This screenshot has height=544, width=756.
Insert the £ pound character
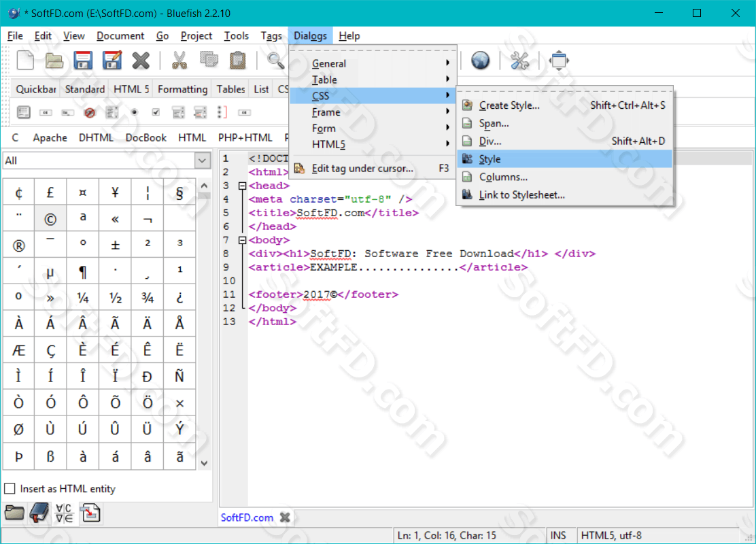tap(50, 192)
